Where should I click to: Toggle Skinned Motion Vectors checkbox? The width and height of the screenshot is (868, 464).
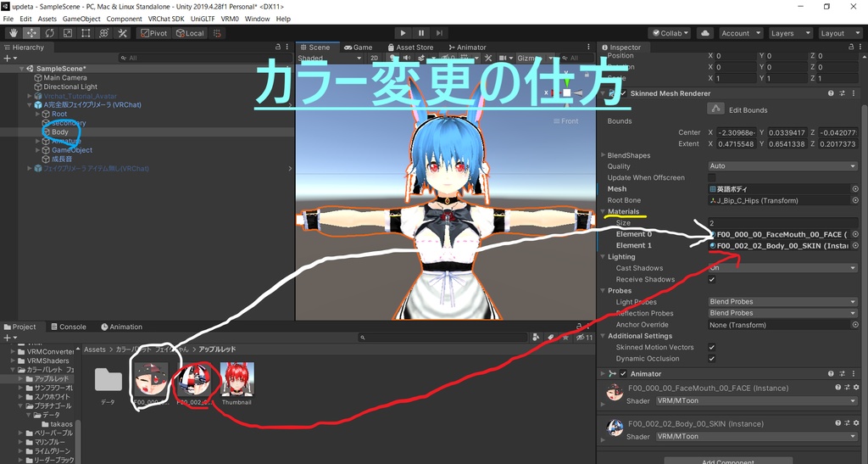pos(712,347)
